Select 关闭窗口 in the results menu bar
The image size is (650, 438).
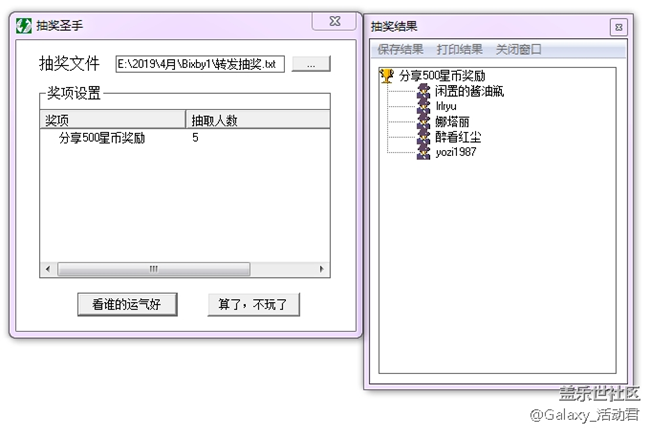519,49
